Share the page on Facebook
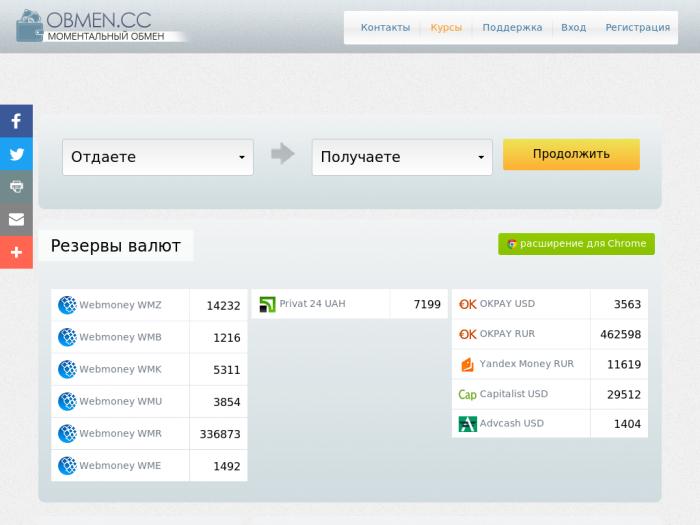 pos(16,121)
